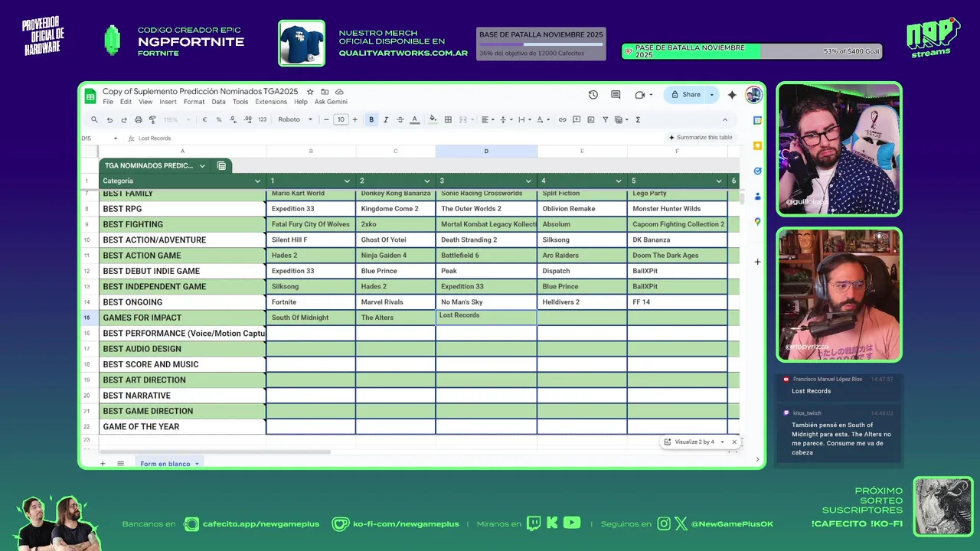Increase font size plus button
The height and width of the screenshot is (551, 980).
click(354, 119)
